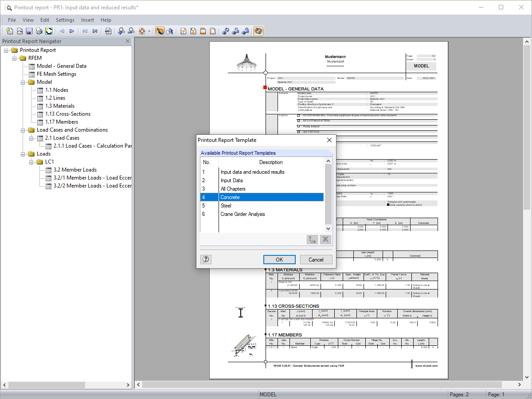Click the preview pane vertical scrollbar down arrow
532x399 pixels.
click(526, 377)
